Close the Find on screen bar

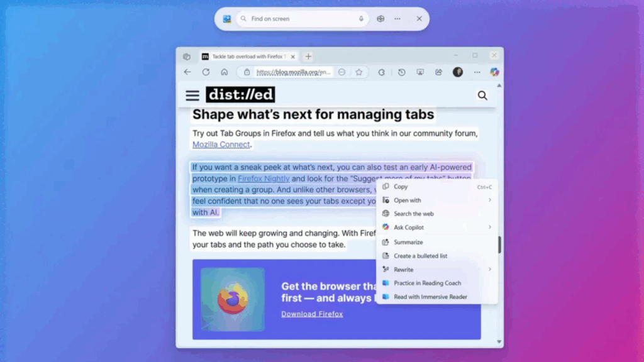419,18
